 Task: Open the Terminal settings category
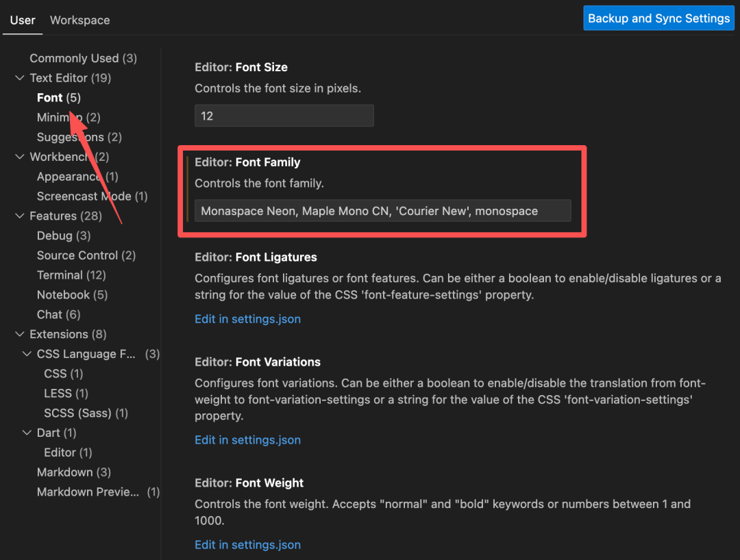click(71, 275)
